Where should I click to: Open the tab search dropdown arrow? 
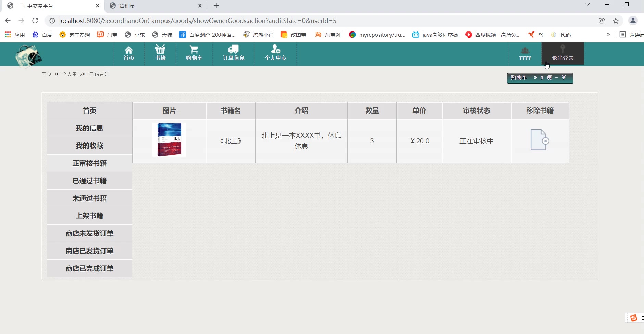(x=587, y=5)
